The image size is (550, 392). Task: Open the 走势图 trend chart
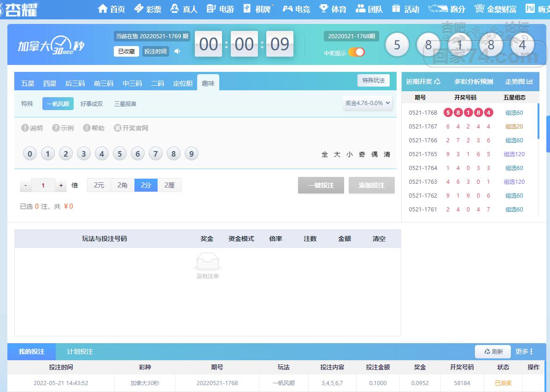click(519, 82)
